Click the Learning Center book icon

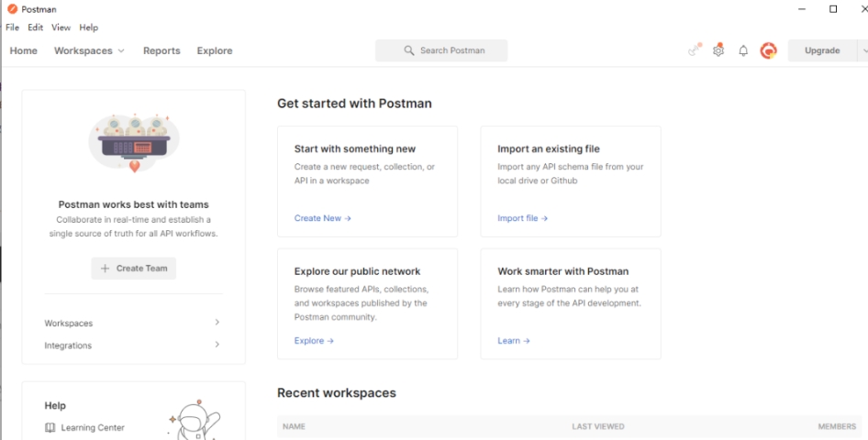pos(50,428)
